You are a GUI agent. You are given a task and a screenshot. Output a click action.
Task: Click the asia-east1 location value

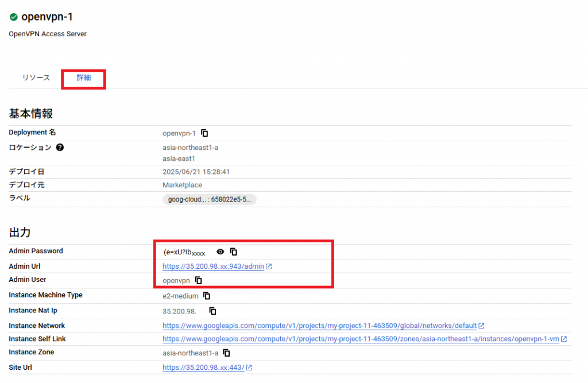tap(179, 158)
